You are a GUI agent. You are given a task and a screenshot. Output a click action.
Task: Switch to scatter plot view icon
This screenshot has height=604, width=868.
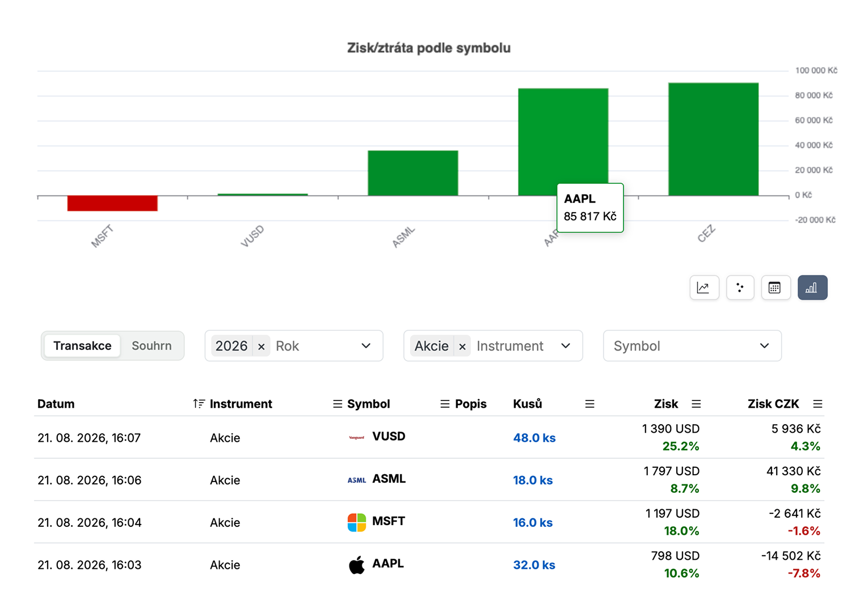tap(740, 288)
